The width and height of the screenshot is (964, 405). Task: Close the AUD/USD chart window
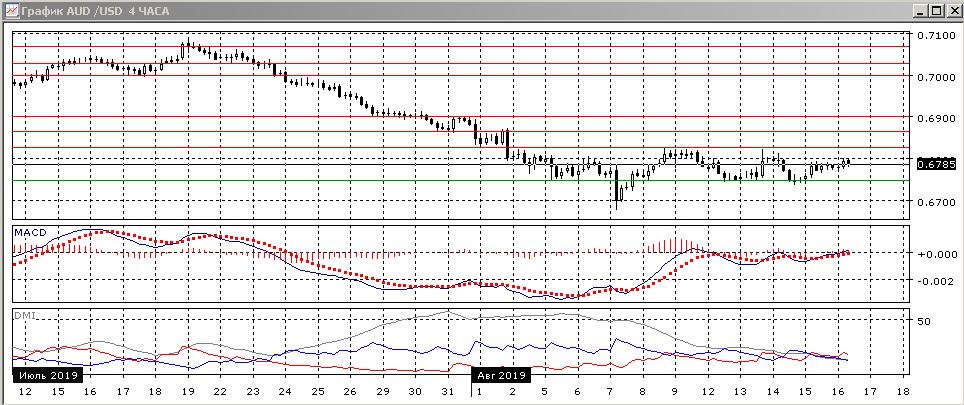pos(952,10)
